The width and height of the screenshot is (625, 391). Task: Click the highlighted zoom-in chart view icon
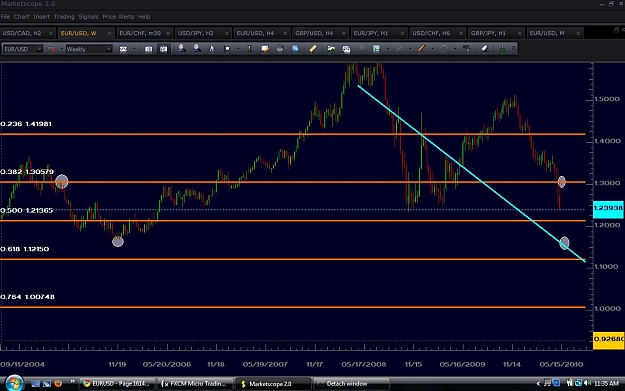[x=163, y=49]
